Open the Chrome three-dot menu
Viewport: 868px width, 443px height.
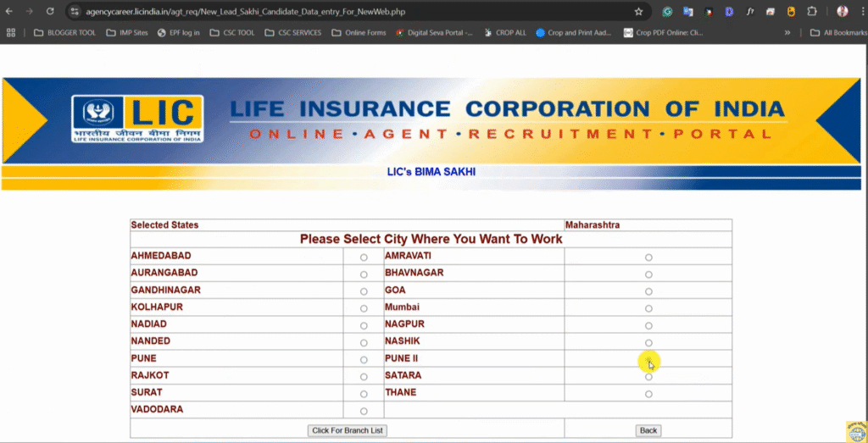[860, 12]
